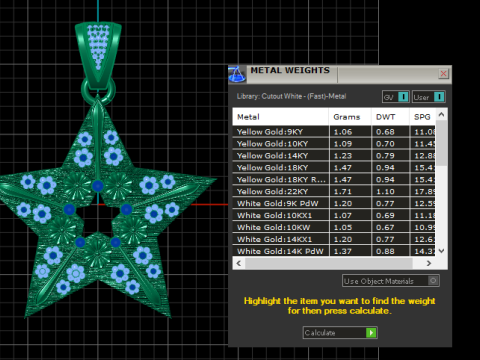
Task: Select the White Gold:10KW row
Action: tap(334, 228)
